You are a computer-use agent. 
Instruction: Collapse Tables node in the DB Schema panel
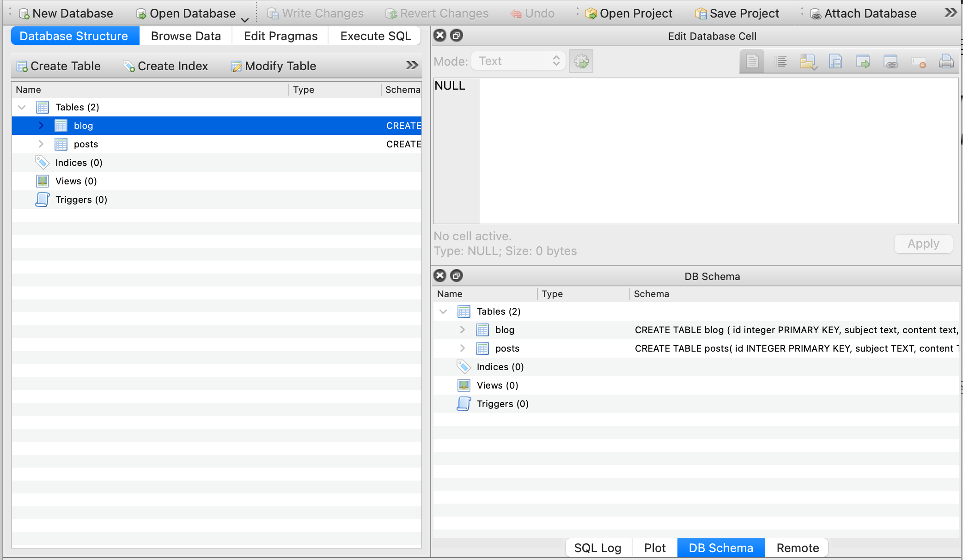443,311
